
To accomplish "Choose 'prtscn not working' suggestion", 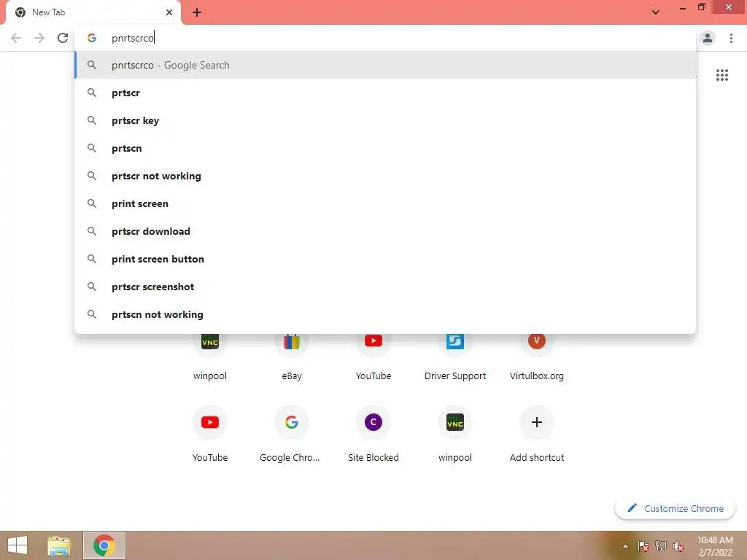I will 385,314.
